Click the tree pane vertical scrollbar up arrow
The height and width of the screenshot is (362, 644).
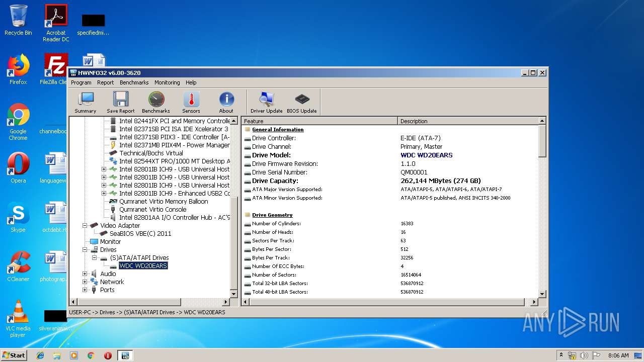[234, 121]
